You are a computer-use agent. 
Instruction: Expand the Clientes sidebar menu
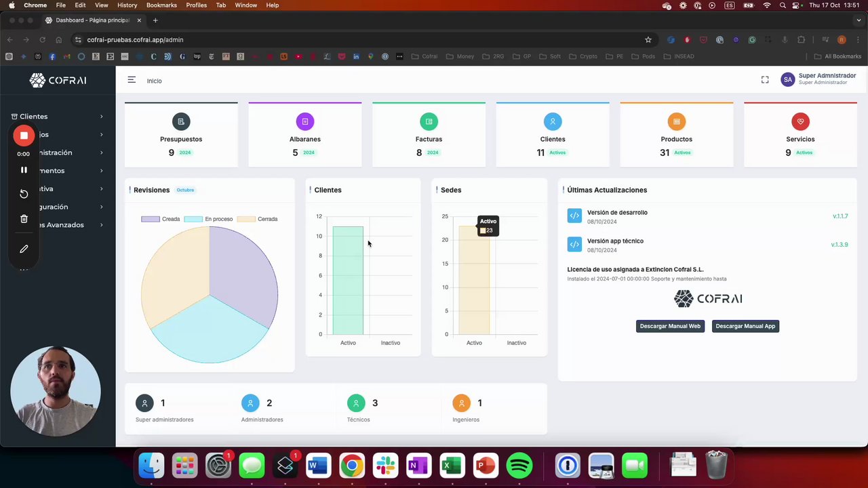(x=58, y=117)
